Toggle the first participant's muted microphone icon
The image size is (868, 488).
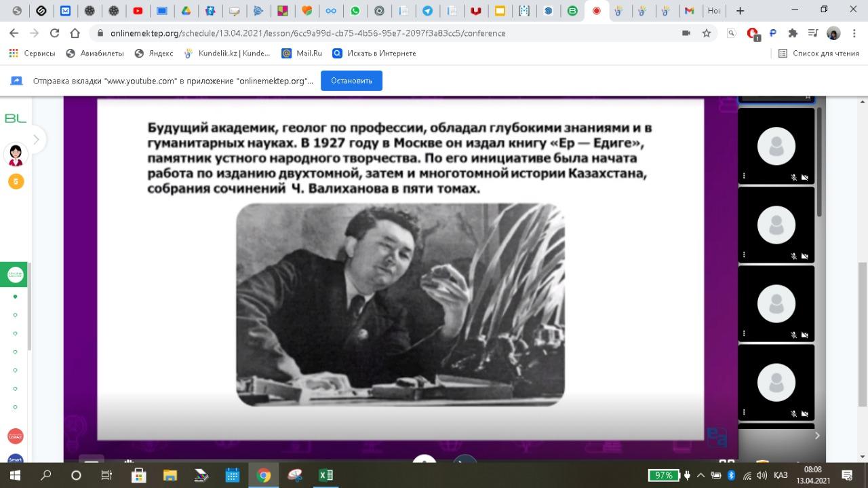click(793, 177)
